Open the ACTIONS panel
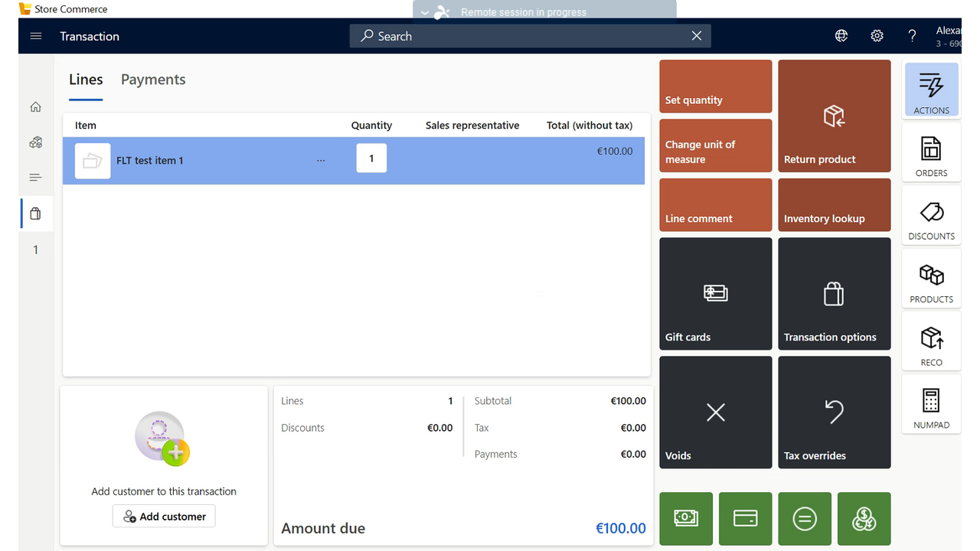This screenshot has width=980, height=551. coord(932,90)
